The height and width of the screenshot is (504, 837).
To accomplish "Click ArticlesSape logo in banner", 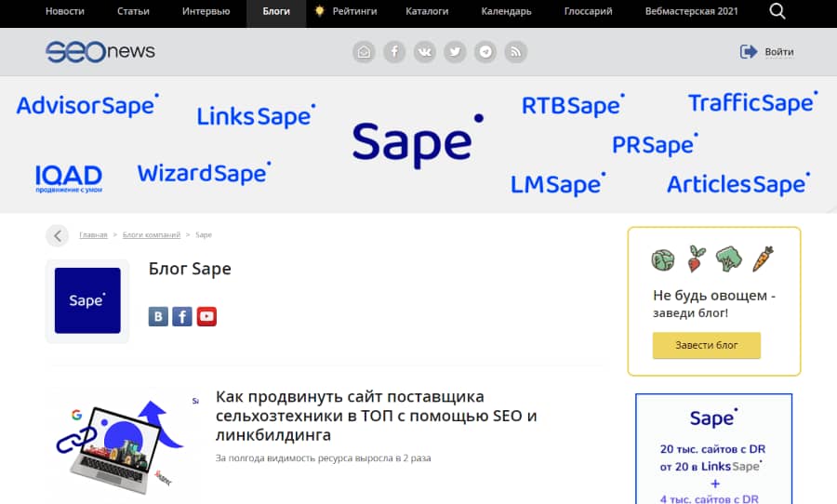I will 738,184.
